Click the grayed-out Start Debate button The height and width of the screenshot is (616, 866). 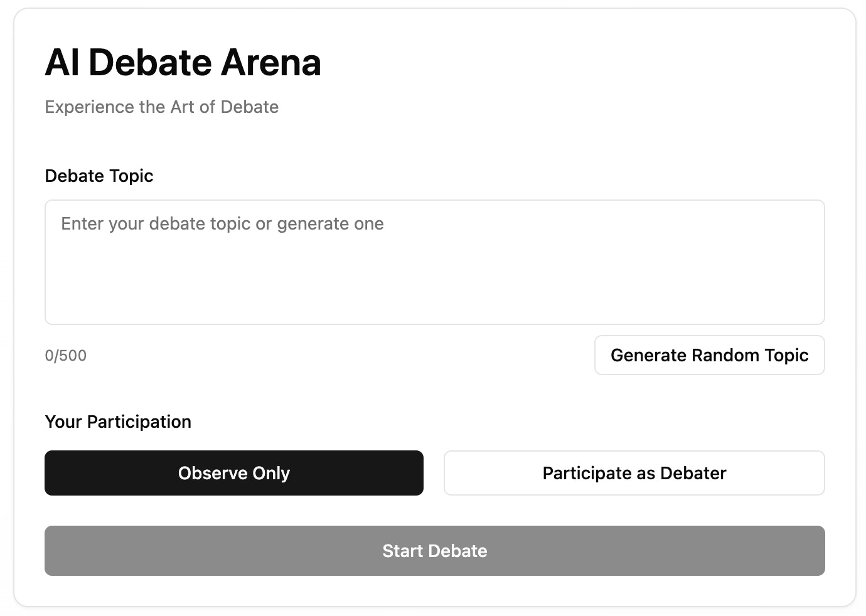pos(434,551)
